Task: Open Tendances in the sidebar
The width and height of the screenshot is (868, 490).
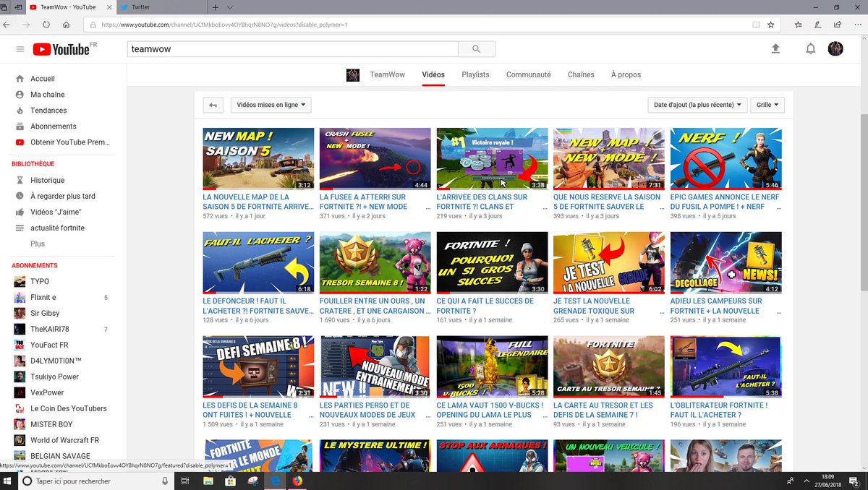Action: [48, 111]
